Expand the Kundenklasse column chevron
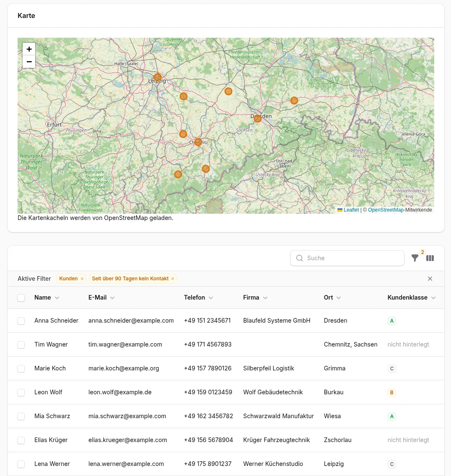The height and width of the screenshot is (476, 451). (433, 298)
